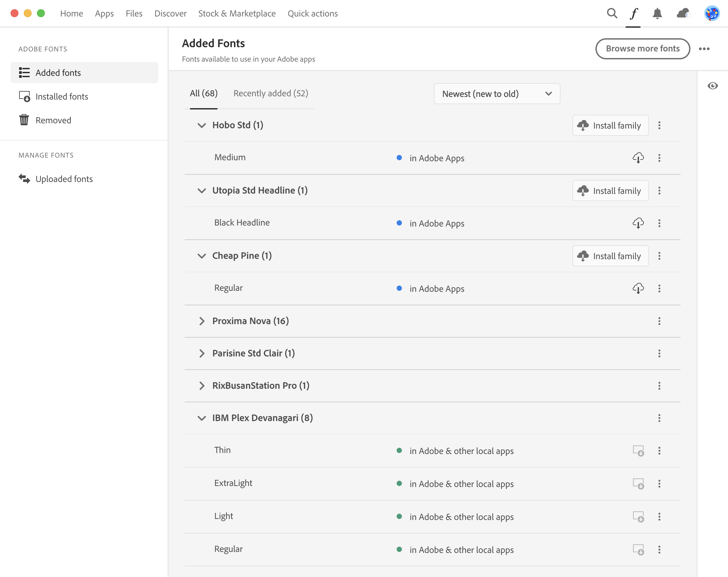Select the Recently added tab

[x=271, y=93]
